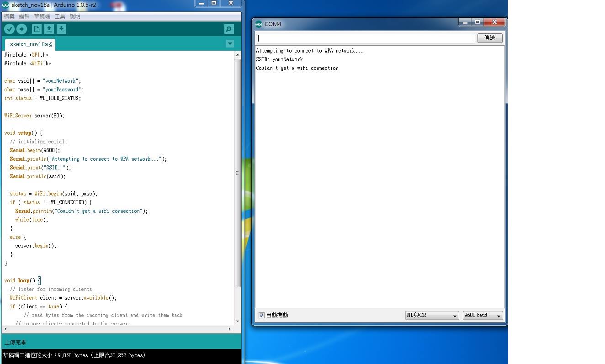
Task: Click the Verify checkmark icon
Action: tap(9, 29)
